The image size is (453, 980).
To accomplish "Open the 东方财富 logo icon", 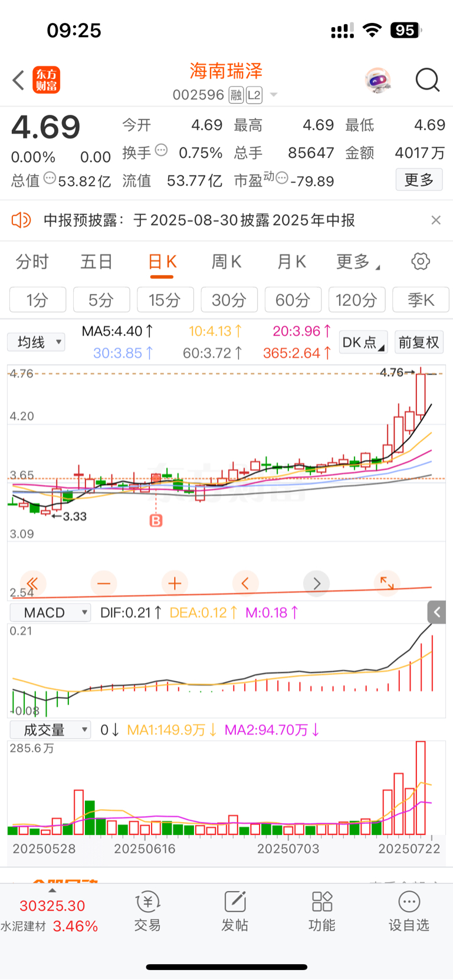I will pos(46,80).
